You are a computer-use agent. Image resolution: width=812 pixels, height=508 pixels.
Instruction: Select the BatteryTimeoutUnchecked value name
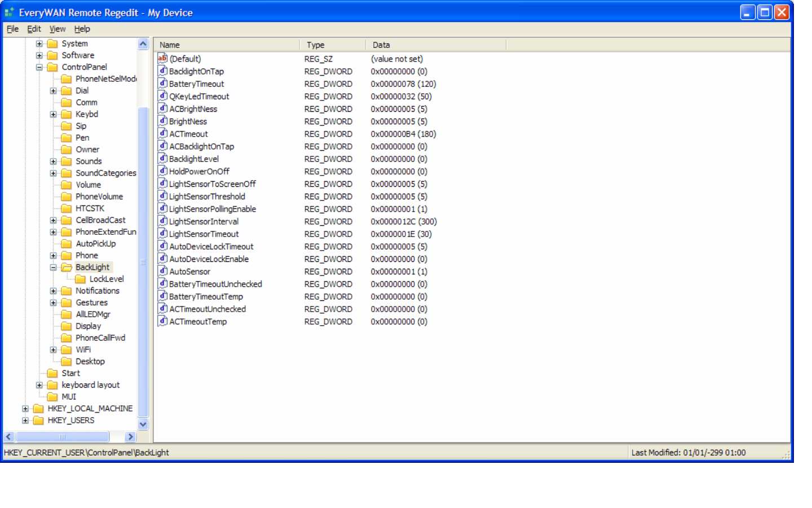coord(215,284)
